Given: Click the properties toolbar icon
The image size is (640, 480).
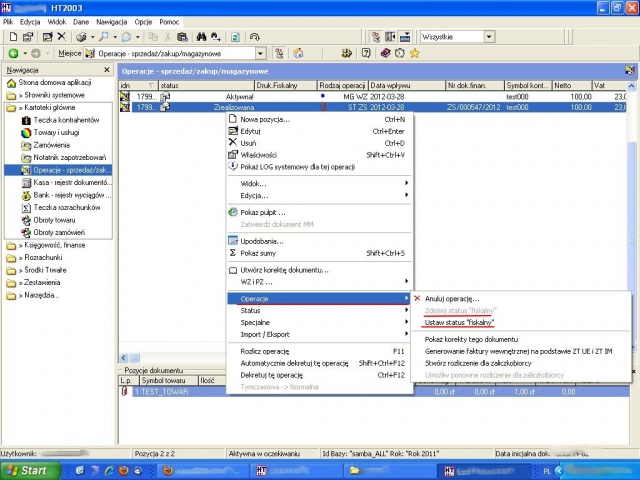Looking at the screenshot, I should 28,37.
